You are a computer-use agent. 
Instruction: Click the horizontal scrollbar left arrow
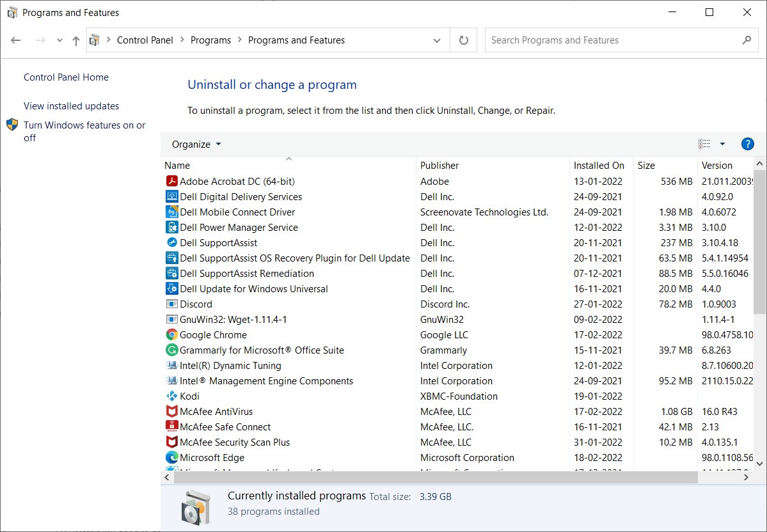[167, 477]
